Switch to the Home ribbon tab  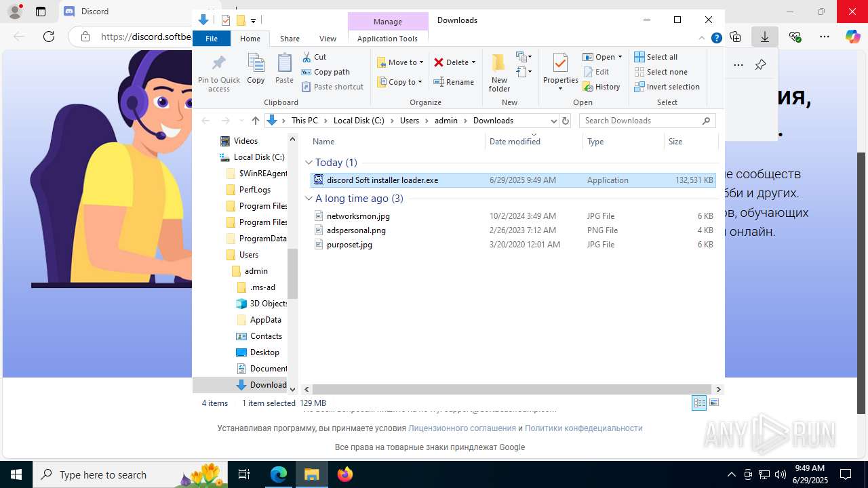click(250, 39)
